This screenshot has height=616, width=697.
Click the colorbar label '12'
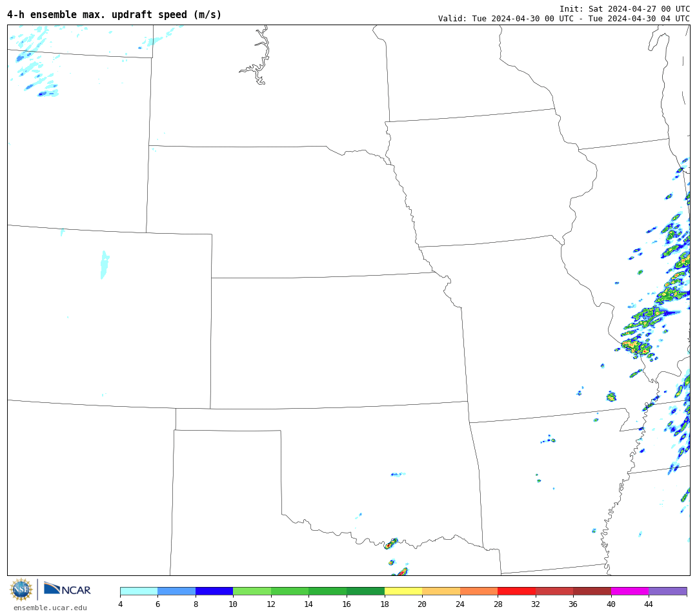[x=271, y=604]
